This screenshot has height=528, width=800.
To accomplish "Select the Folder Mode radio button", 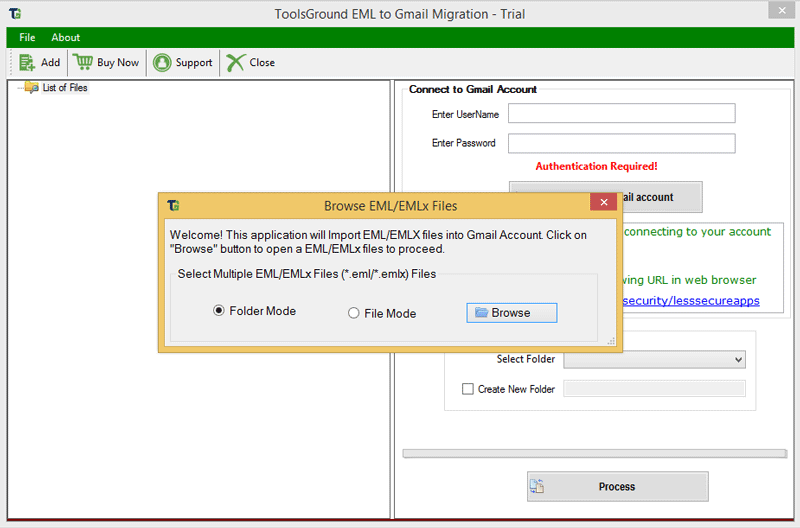I will pos(219,311).
